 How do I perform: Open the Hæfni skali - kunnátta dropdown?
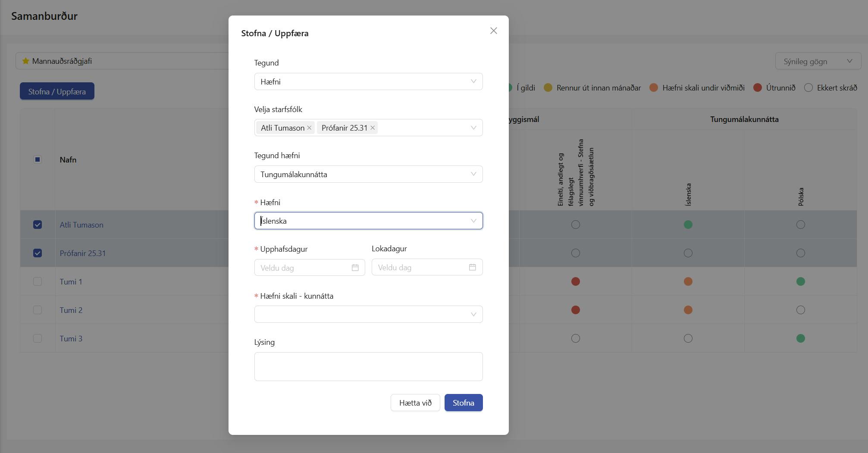pyautogui.click(x=368, y=314)
